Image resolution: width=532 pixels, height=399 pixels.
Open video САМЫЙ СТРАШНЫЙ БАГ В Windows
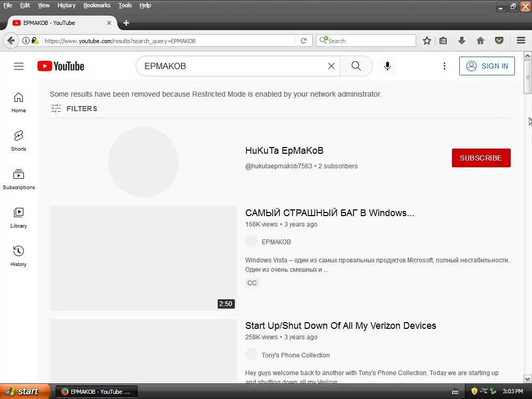point(330,212)
